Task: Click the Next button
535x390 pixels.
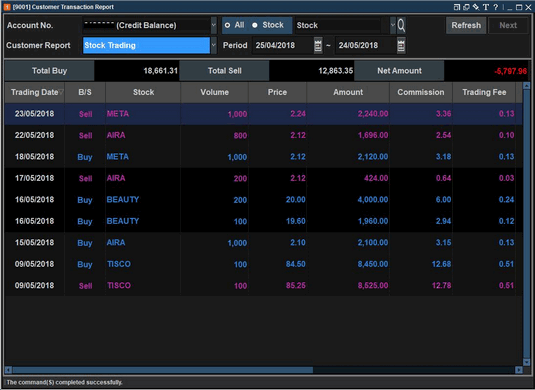Action: [508, 25]
